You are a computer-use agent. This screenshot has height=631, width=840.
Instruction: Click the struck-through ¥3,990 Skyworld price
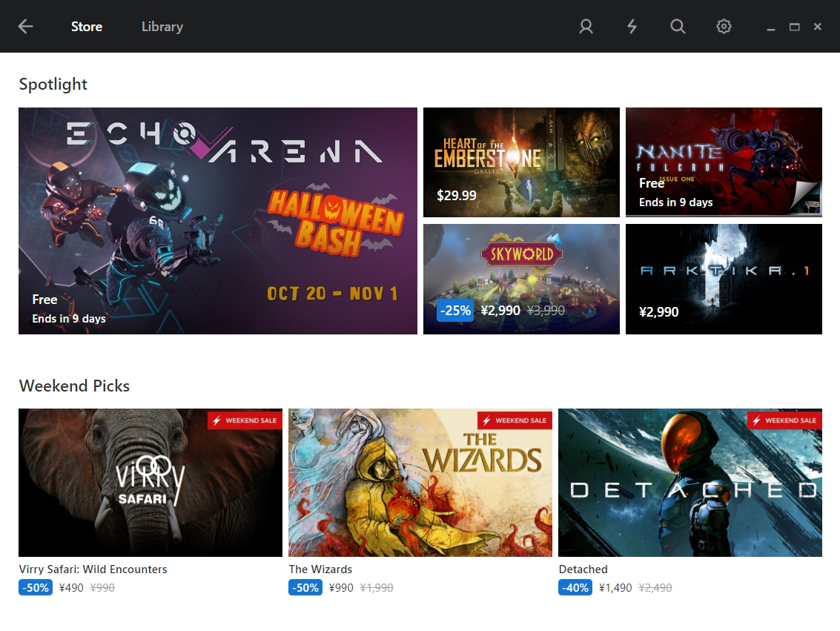click(x=546, y=311)
